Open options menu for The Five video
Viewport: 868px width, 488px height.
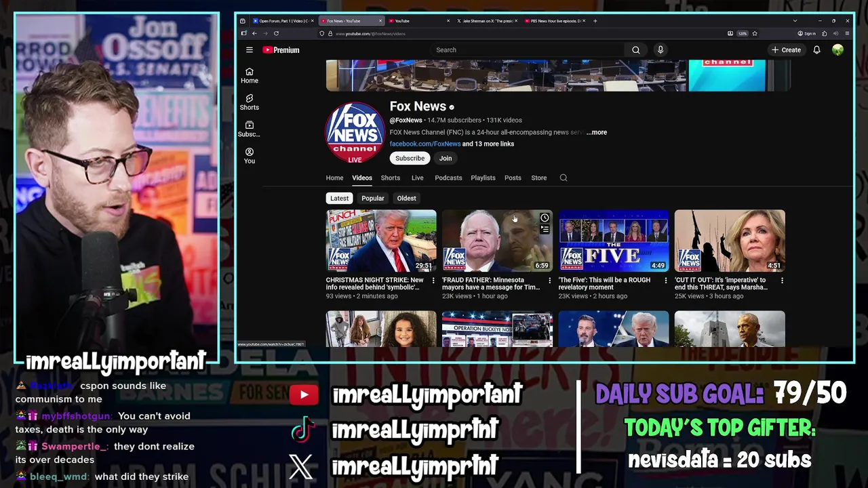click(x=665, y=280)
